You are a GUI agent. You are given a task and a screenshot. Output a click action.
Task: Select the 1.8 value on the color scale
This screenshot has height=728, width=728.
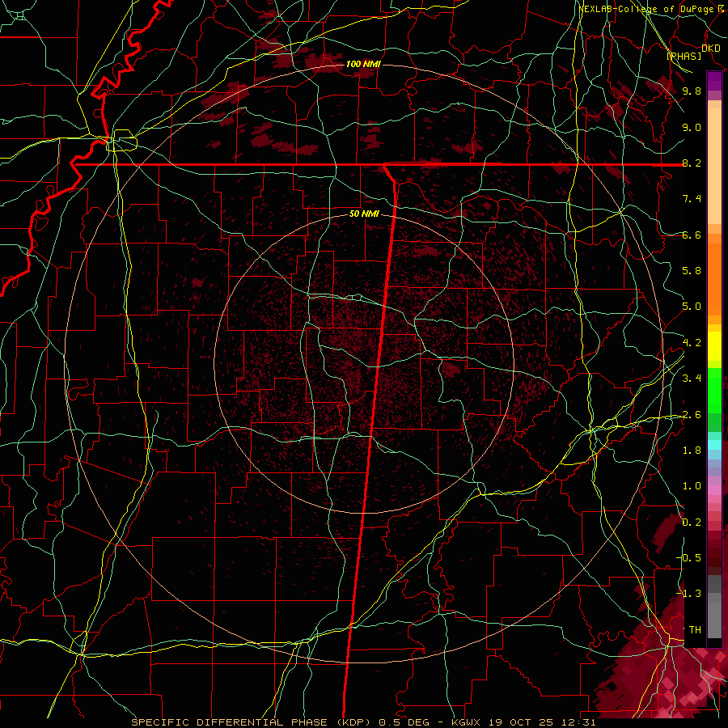pyautogui.click(x=692, y=451)
